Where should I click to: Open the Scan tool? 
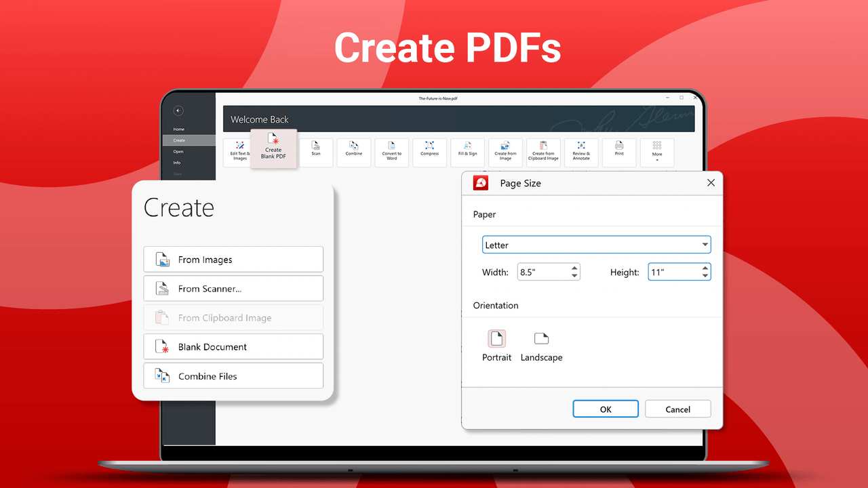coord(316,149)
